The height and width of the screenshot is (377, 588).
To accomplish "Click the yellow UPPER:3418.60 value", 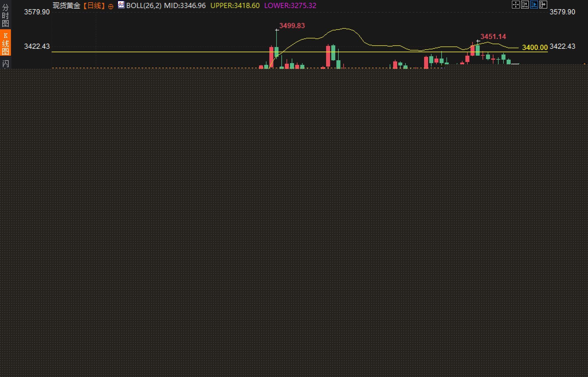I will (x=235, y=6).
